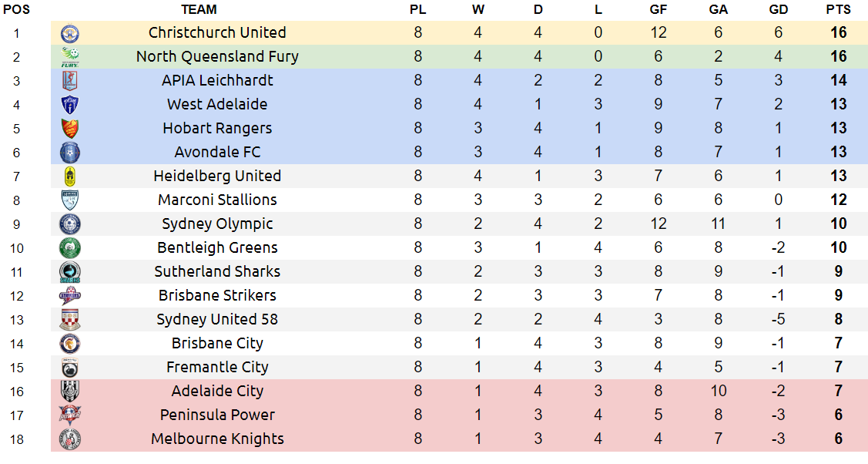Viewport: 868px width, 464px height.
Task: Click the TEAM column header
Action: click(x=199, y=9)
